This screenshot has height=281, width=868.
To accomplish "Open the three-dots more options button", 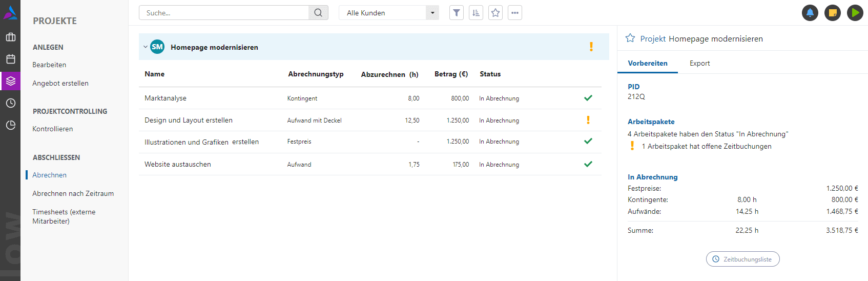I will 514,13.
